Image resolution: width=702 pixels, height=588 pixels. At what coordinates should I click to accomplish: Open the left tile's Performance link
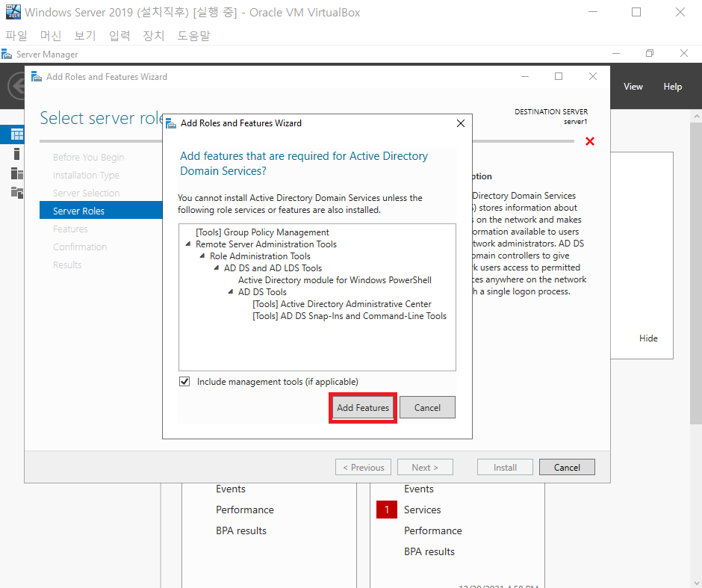pyautogui.click(x=245, y=510)
